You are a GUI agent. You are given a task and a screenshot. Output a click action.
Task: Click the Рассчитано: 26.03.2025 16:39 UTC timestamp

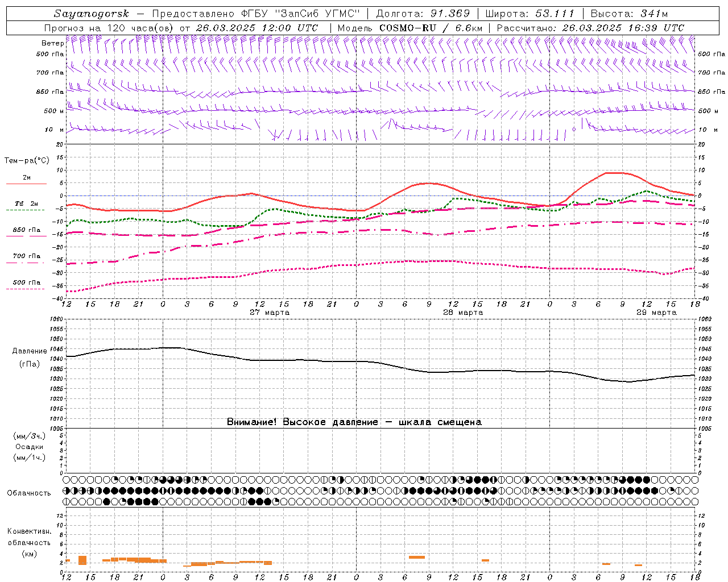tap(590, 28)
